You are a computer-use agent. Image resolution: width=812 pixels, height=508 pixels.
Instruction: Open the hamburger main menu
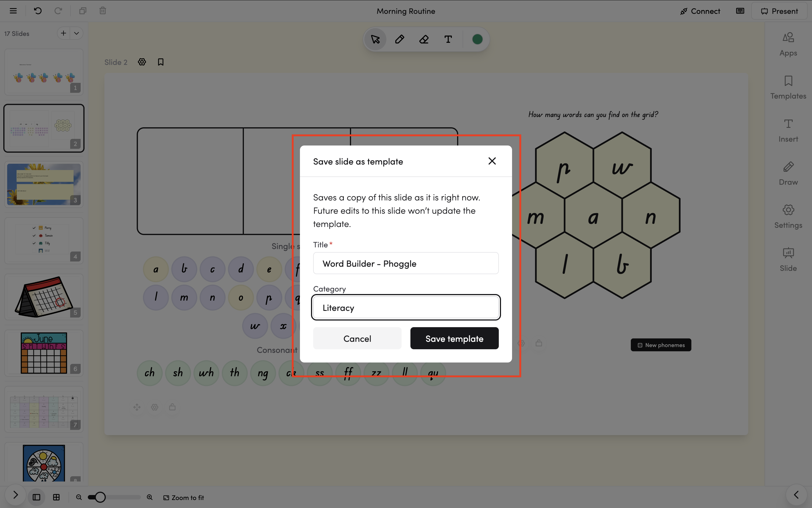13,11
